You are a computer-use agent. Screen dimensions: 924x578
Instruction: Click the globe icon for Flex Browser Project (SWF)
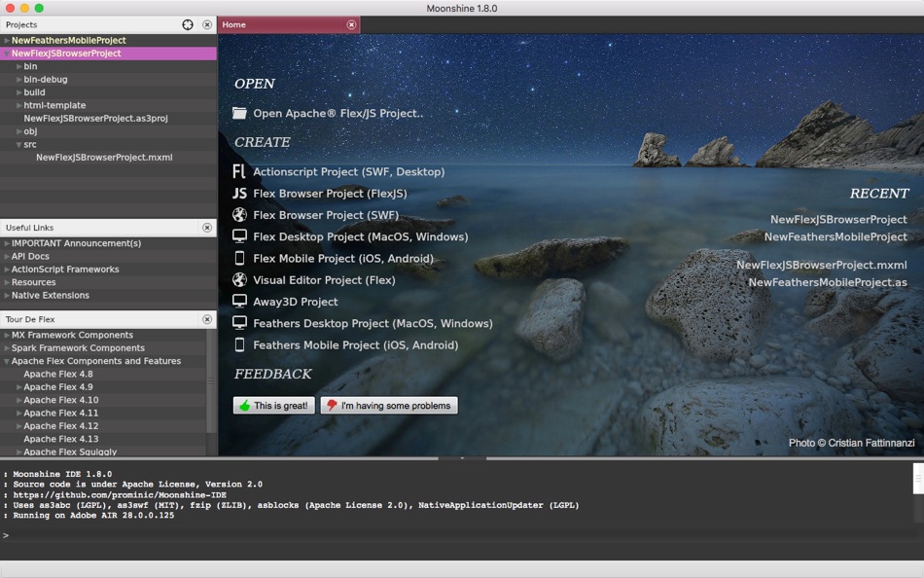(239, 215)
